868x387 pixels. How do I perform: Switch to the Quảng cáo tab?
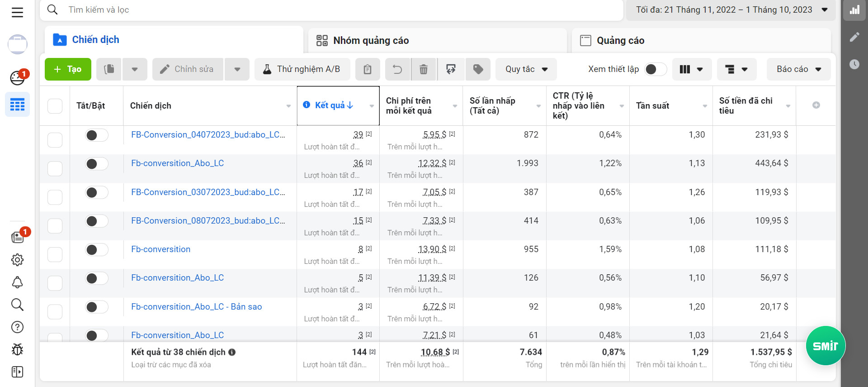pos(701,41)
